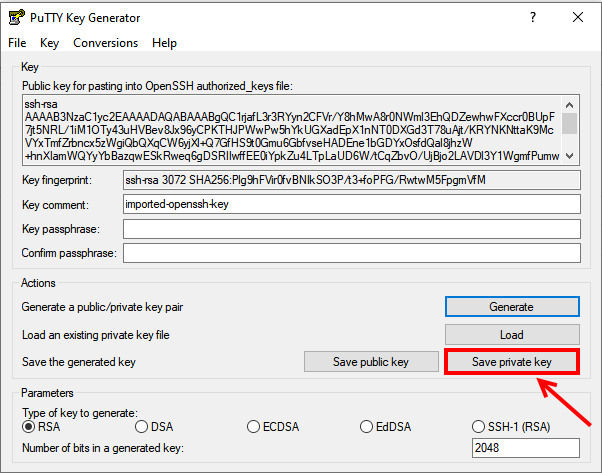602x473 pixels.
Task: Open the Conversions menu
Action: coord(106,43)
